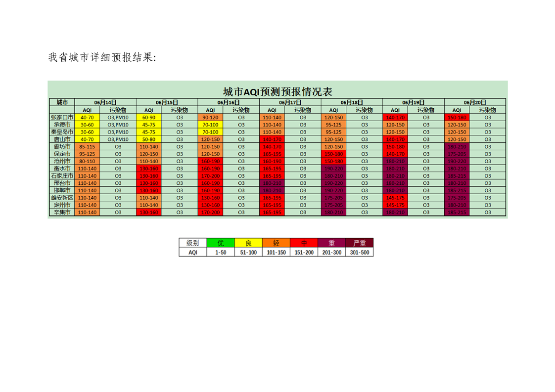Click the 06月17日 date header
This screenshot has width=555, height=392.
click(x=290, y=102)
